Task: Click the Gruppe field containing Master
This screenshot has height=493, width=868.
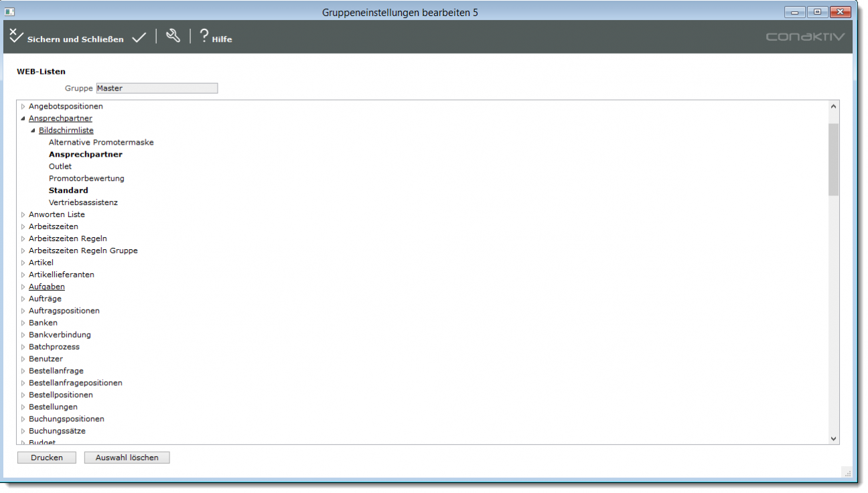Action: pyautogui.click(x=157, y=88)
